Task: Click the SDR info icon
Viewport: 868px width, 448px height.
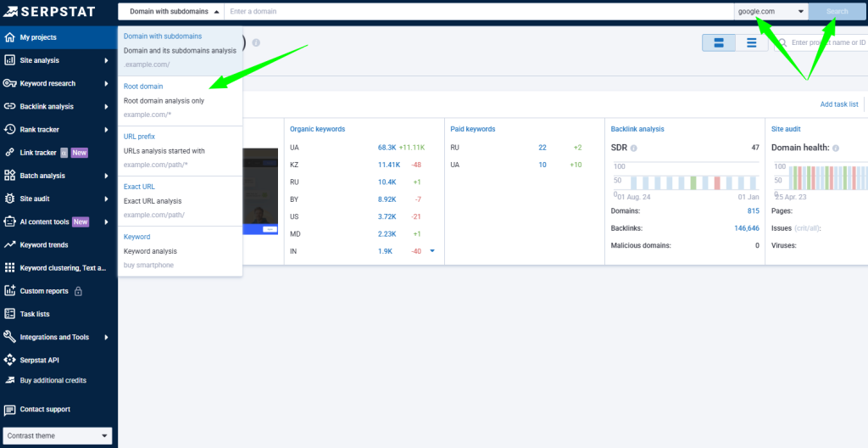Action: pos(633,148)
